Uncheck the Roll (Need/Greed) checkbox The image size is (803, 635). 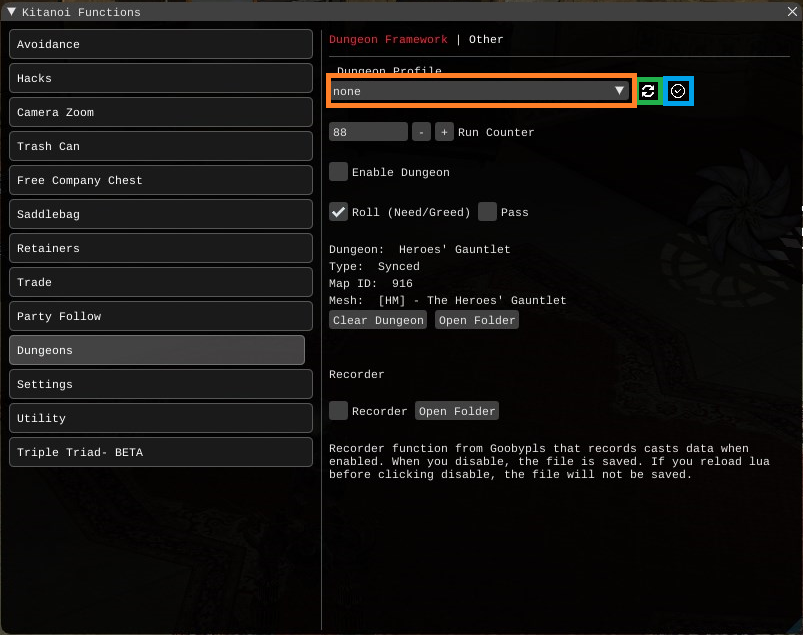click(x=339, y=212)
